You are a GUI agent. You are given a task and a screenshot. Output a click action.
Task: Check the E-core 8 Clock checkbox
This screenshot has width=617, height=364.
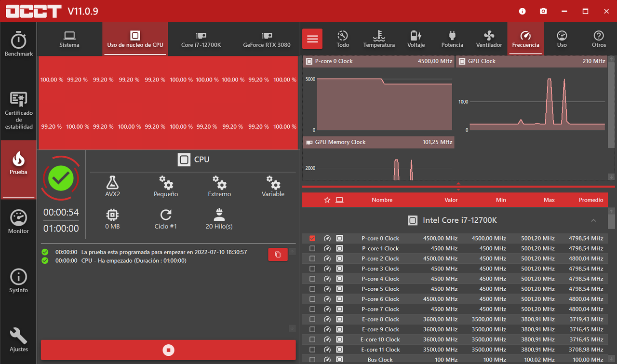tap(312, 319)
